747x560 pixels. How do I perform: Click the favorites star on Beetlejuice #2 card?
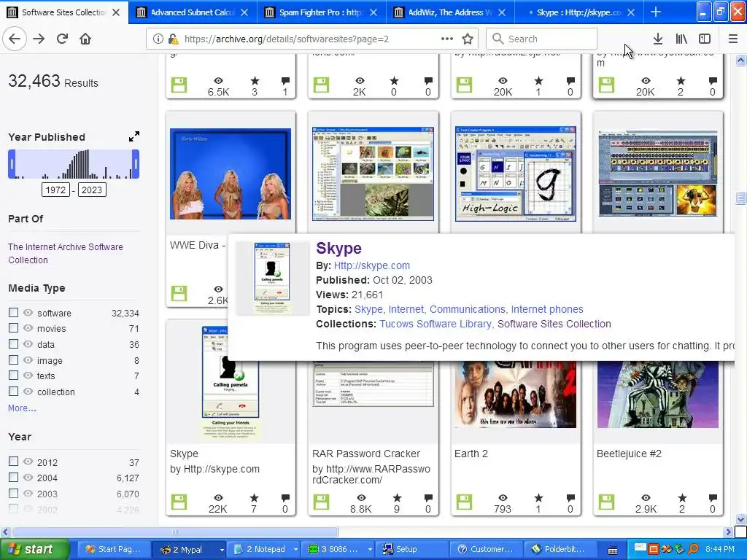tap(682, 498)
